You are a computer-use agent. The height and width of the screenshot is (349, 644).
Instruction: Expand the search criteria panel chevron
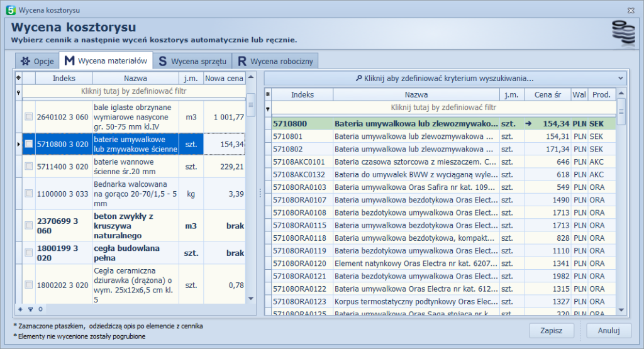tap(621, 79)
